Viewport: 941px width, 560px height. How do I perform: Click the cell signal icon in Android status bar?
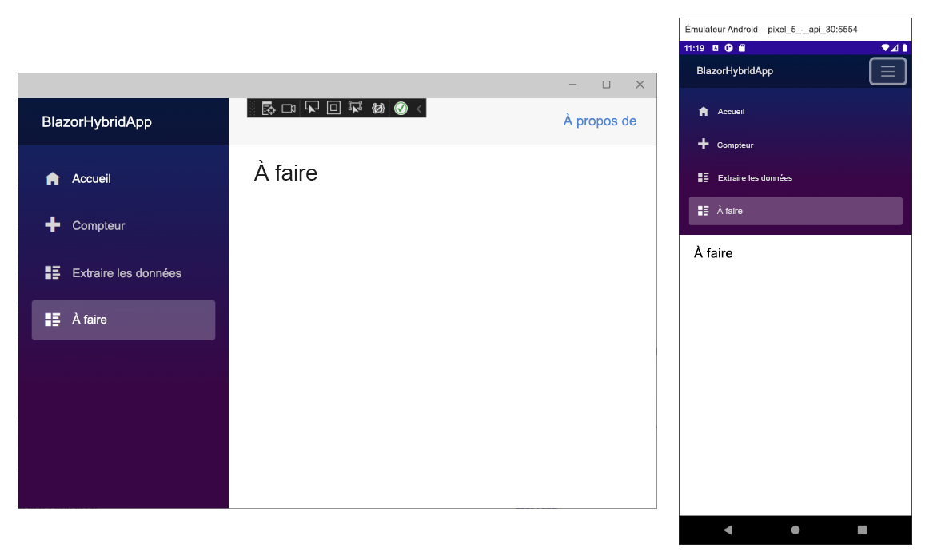pyautogui.click(x=895, y=48)
